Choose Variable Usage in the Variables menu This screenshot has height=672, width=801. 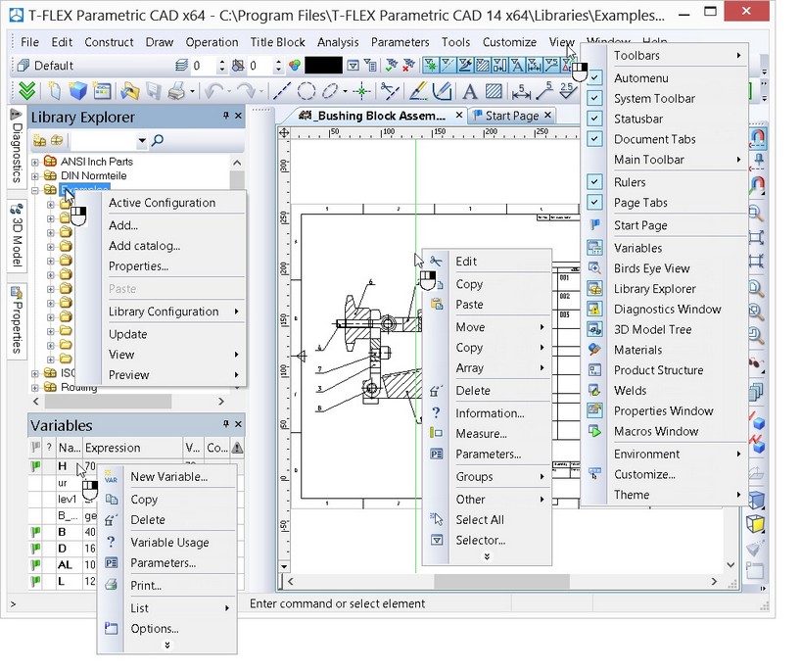[169, 542]
